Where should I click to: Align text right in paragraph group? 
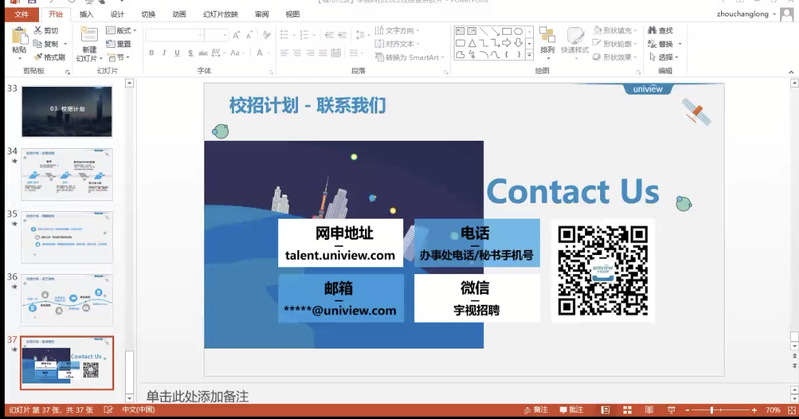(310, 53)
